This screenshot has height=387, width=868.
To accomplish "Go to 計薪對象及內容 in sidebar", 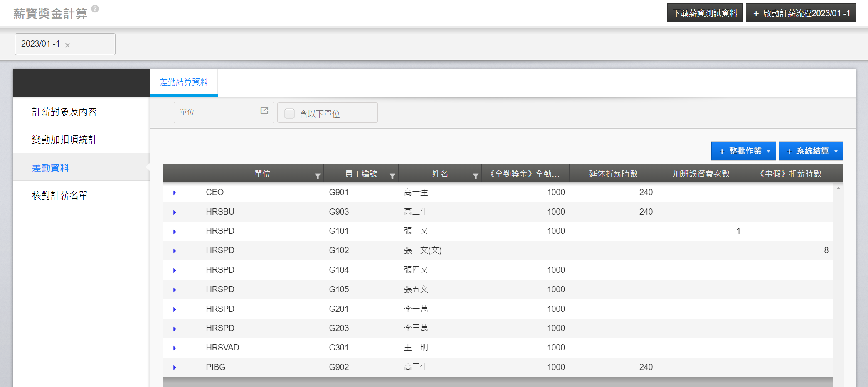I will [64, 112].
